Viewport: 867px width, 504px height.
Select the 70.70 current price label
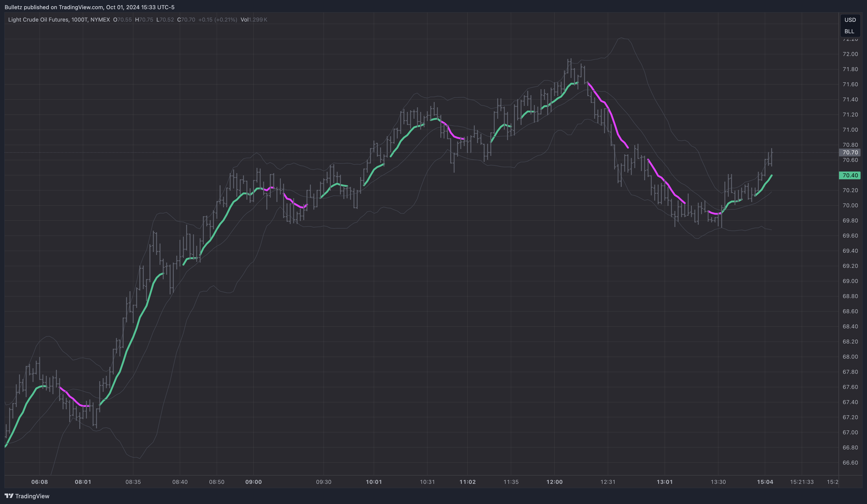coord(850,152)
